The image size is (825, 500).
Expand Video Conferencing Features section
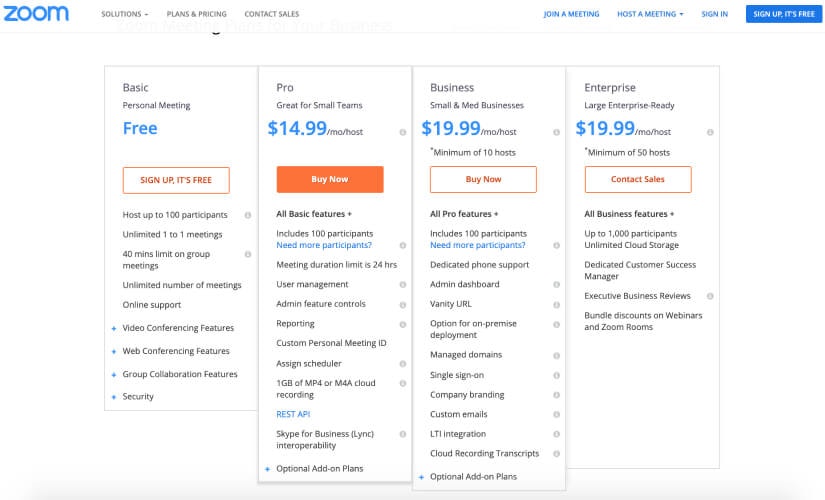click(177, 328)
